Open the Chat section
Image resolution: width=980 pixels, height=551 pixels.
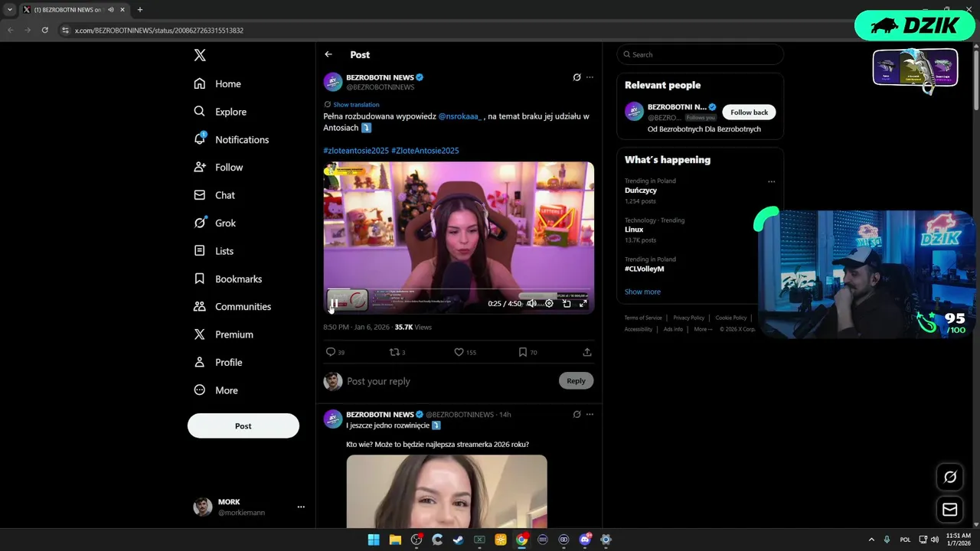point(214,195)
